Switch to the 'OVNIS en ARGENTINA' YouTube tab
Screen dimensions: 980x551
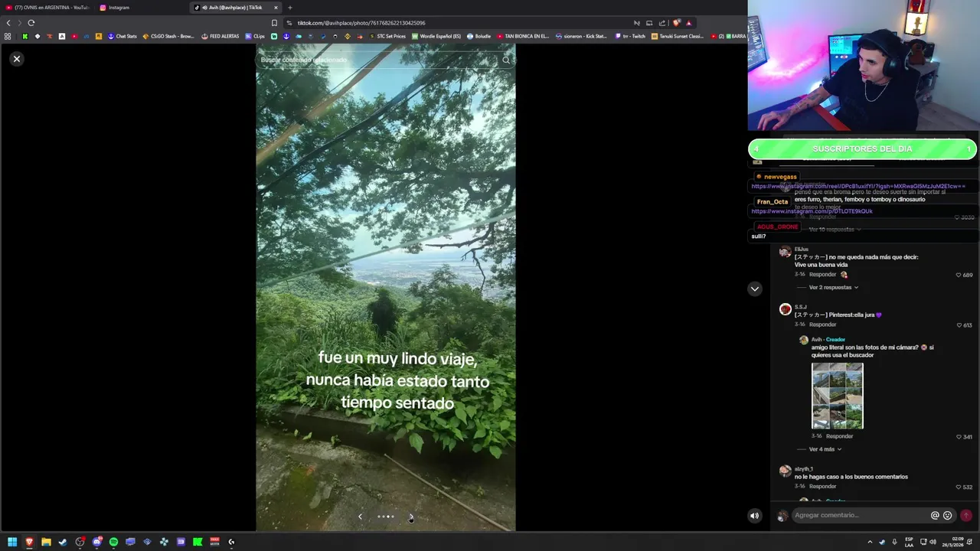[47, 8]
